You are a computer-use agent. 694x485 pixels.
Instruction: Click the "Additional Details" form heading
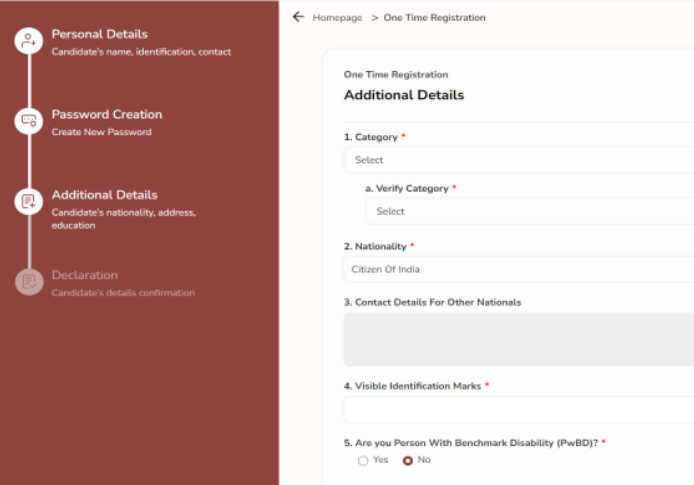[x=404, y=95]
